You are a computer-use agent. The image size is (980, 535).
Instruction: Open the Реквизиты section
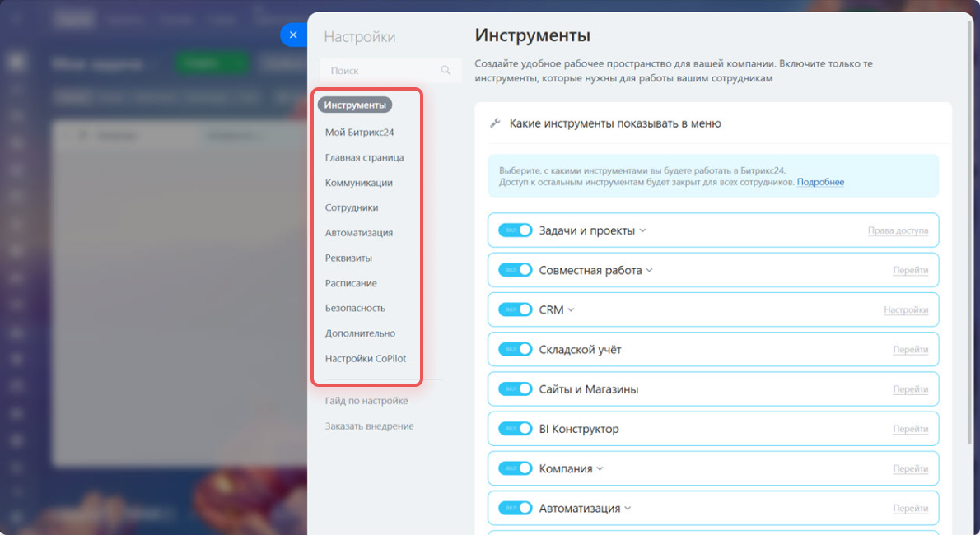pos(348,258)
